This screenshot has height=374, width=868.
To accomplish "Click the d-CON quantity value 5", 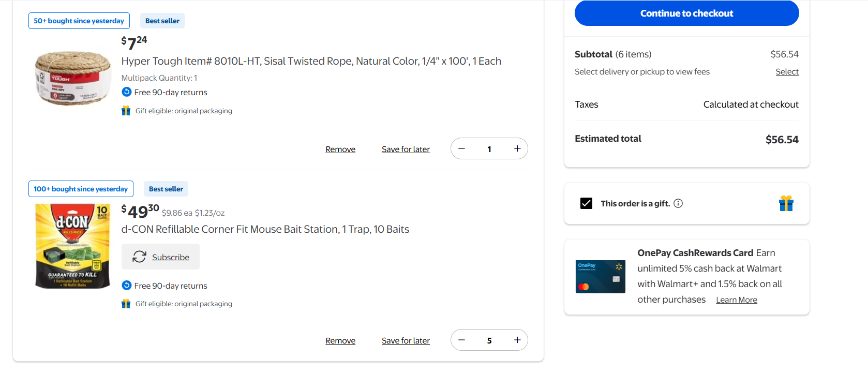I will point(489,341).
